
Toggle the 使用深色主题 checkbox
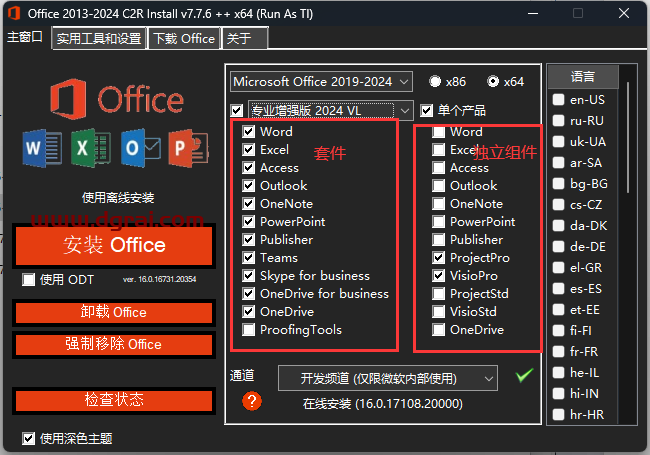(x=29, y=438)
